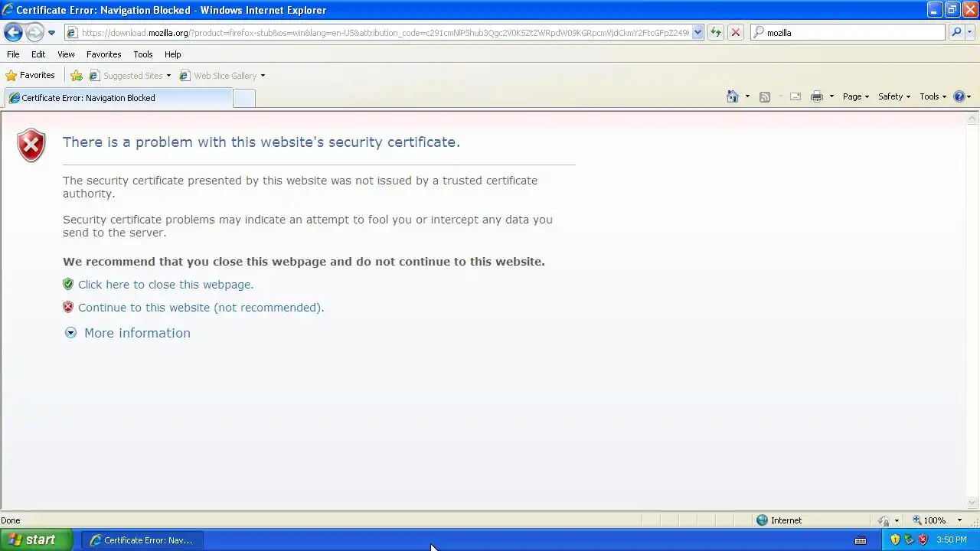Click the red security alert shield tray icon
This screenshot has width=980, height=551.
click(923, 540)
